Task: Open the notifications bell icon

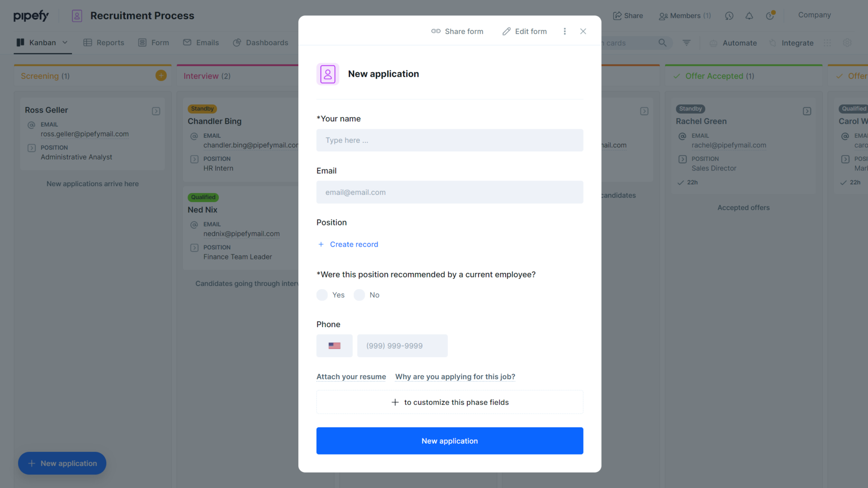Action: pyautogui.click(x=750, y=15)
